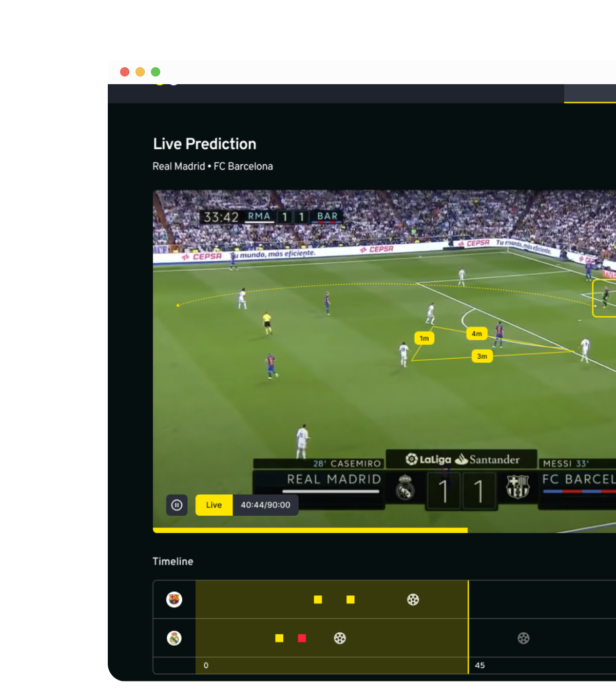This screenshot has height=700, width=616.
Task: Click the 3m distance label on video
Action: point(482,356)
